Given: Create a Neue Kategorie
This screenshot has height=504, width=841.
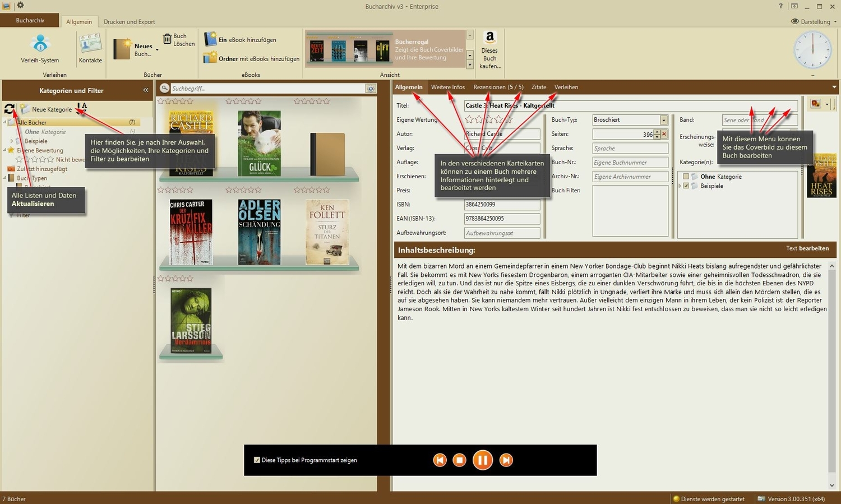Looking at the screenshot, I should tap(47, 109).
